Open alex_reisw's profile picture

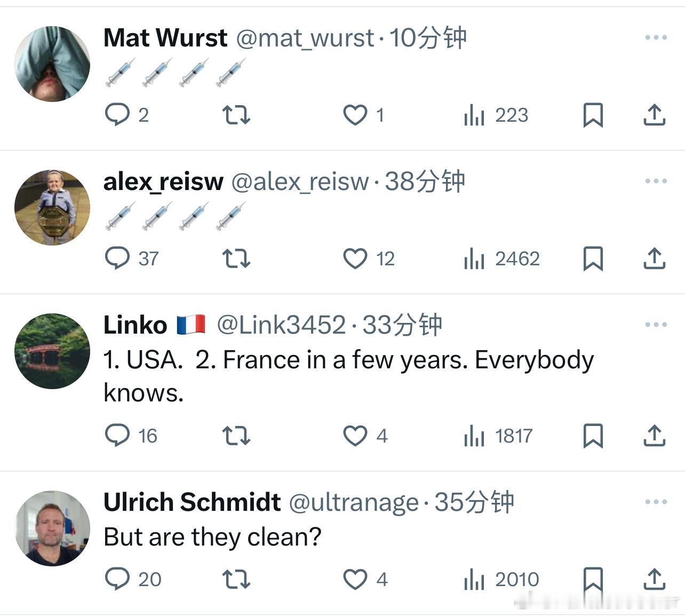(52, 207)
